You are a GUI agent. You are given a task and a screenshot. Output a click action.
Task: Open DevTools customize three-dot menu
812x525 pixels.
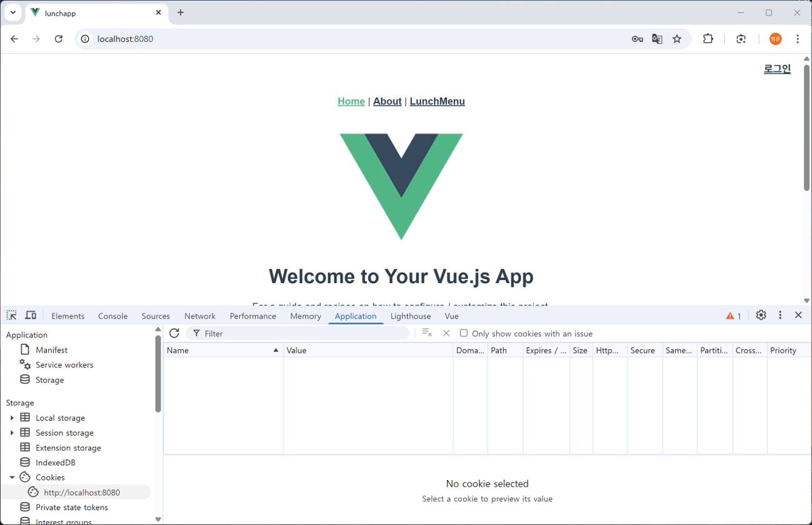click(x=780, y=316)
